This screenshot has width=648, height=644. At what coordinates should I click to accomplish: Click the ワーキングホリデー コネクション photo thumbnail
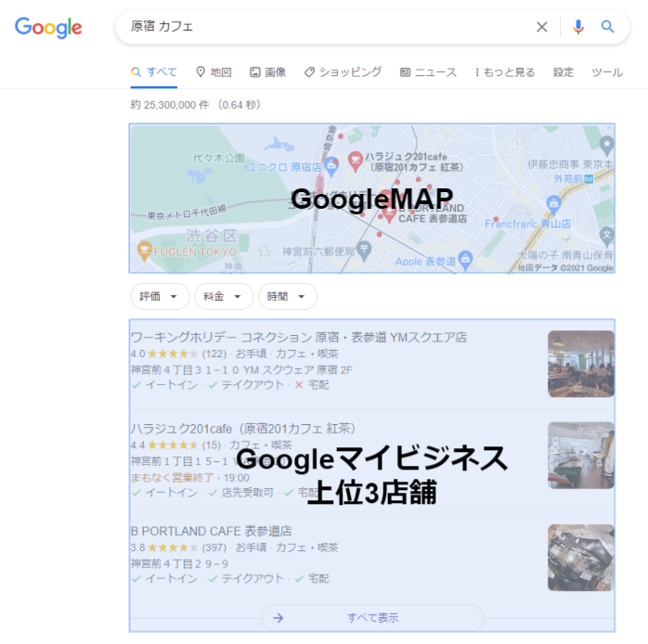pyautogui.click(x=580, y=364)
